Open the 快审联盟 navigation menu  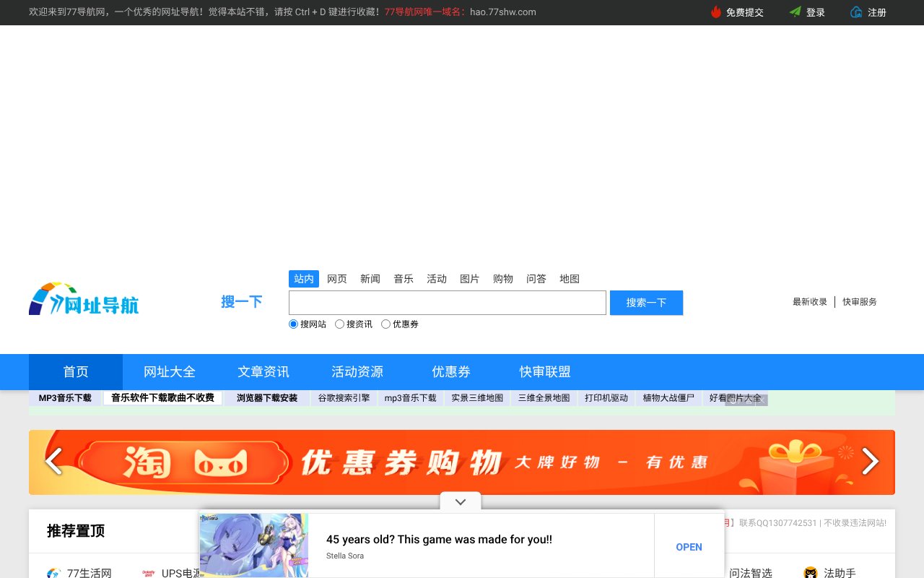[544, 371]
